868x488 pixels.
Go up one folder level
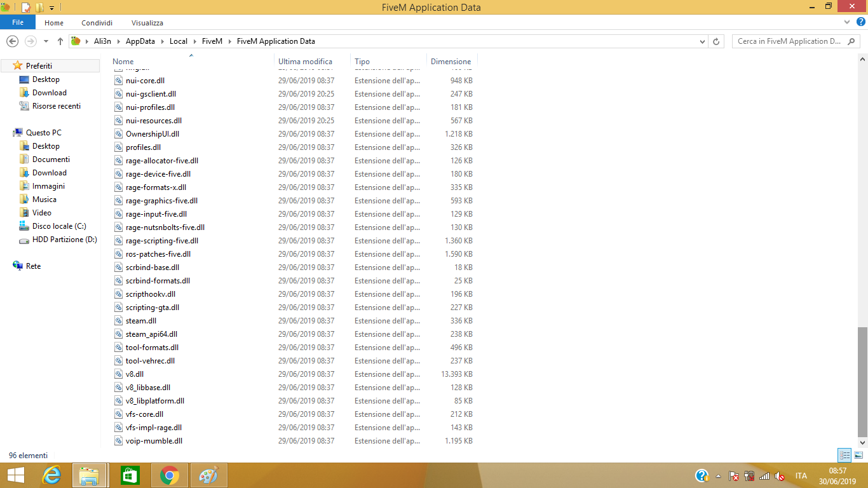(60, 41)
